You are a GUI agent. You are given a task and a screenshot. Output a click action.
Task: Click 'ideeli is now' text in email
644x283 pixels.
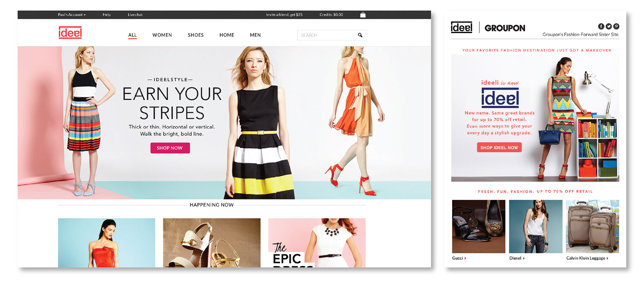click(500, 83)
